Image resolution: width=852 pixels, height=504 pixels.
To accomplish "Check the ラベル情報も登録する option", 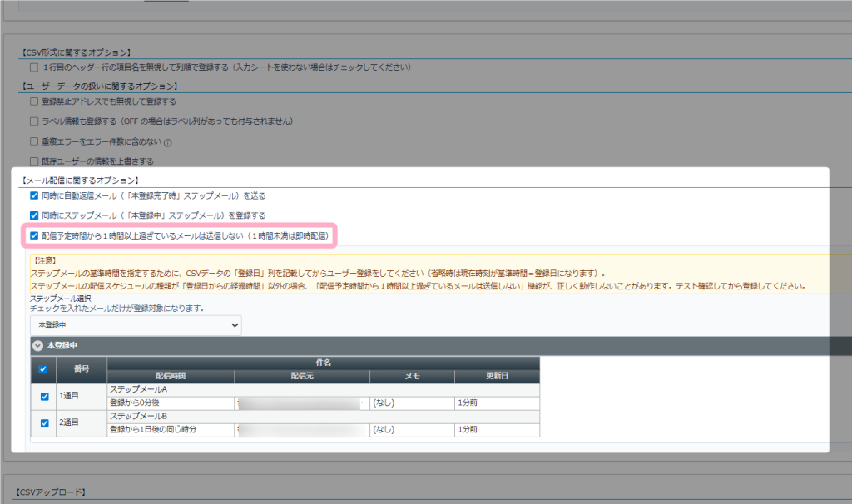I will point(34,121).
